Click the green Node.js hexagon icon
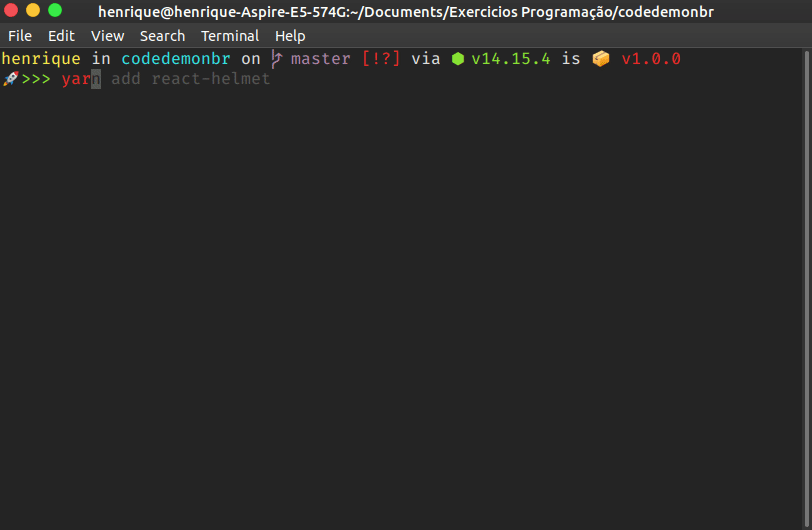Screen dimensions: 812x530 458,59
